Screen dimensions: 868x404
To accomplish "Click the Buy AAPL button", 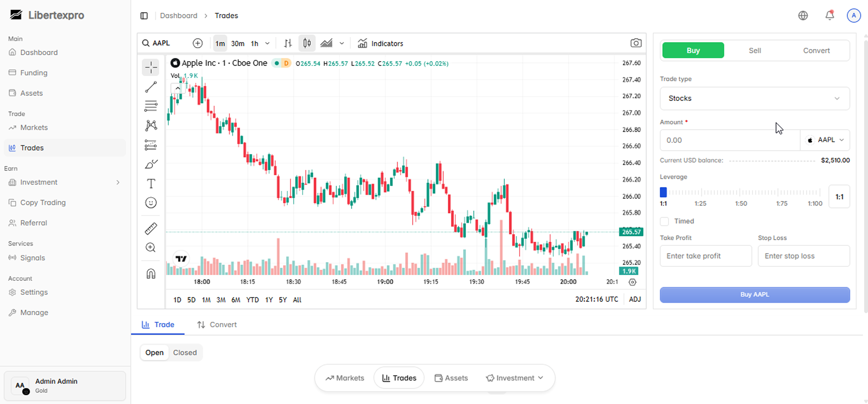I will (x=754, y=295).
